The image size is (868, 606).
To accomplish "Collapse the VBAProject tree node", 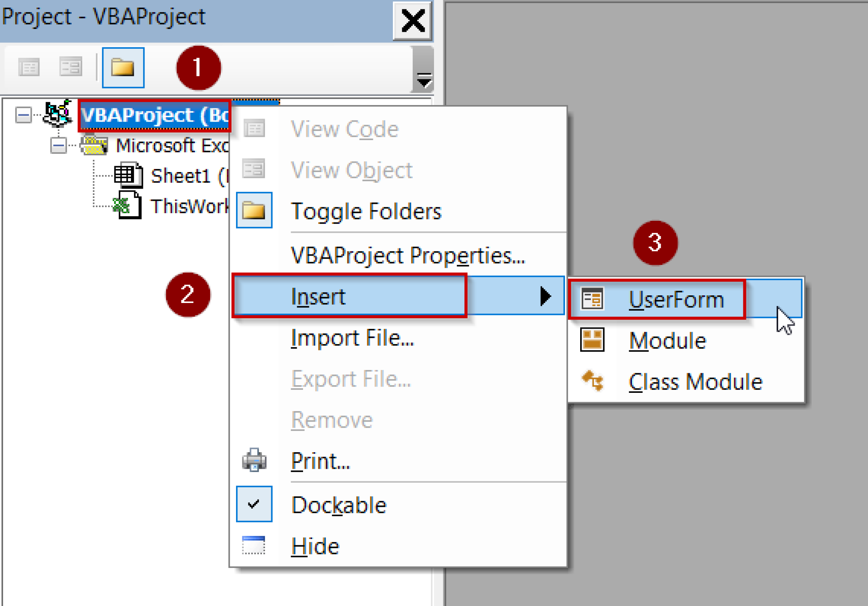I will (x=23, y=114).
